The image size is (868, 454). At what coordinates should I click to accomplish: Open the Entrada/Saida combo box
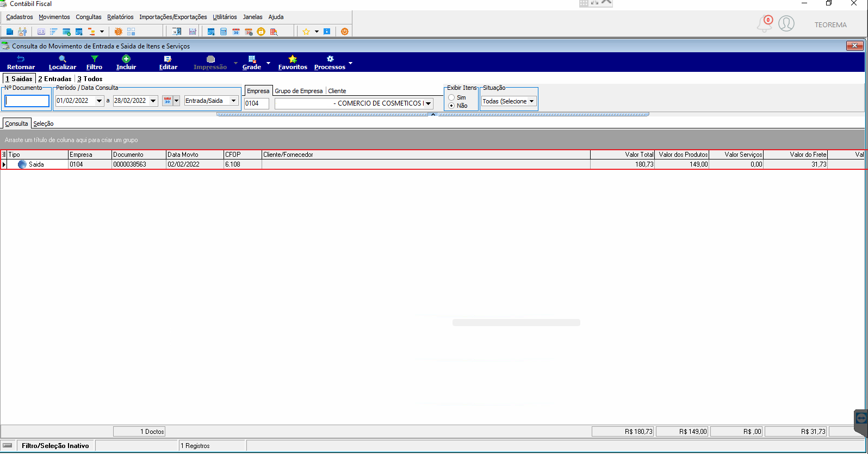tap(212, 101)
